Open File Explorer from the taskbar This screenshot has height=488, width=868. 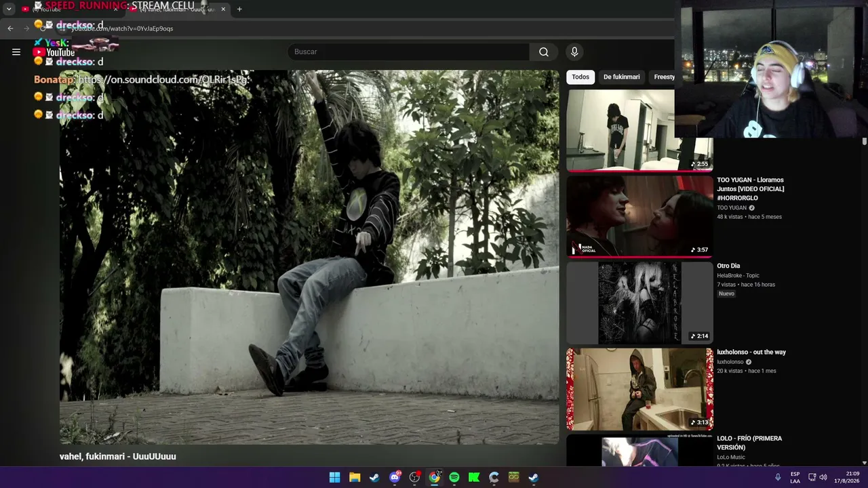[x=355, y=477]
